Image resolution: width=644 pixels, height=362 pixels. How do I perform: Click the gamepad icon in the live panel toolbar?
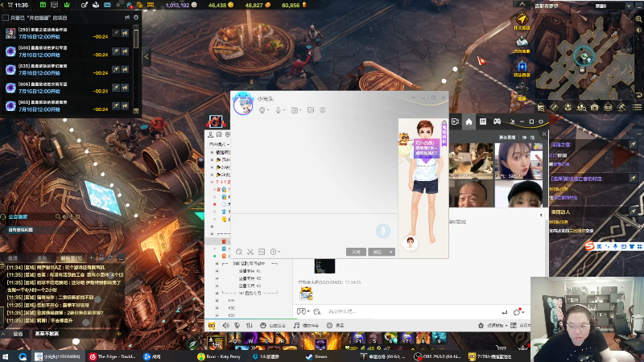[497, 121]
